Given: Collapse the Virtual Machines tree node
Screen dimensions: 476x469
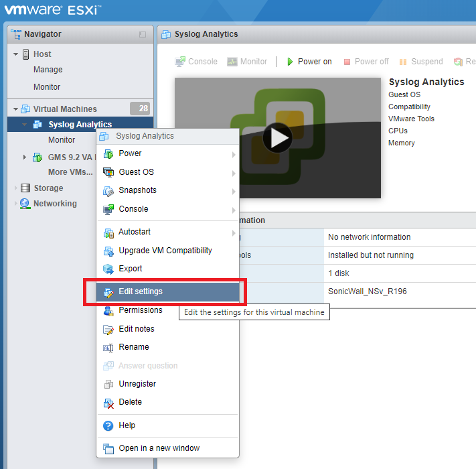Looking at the screenshot, I should (x=15, y=109).
